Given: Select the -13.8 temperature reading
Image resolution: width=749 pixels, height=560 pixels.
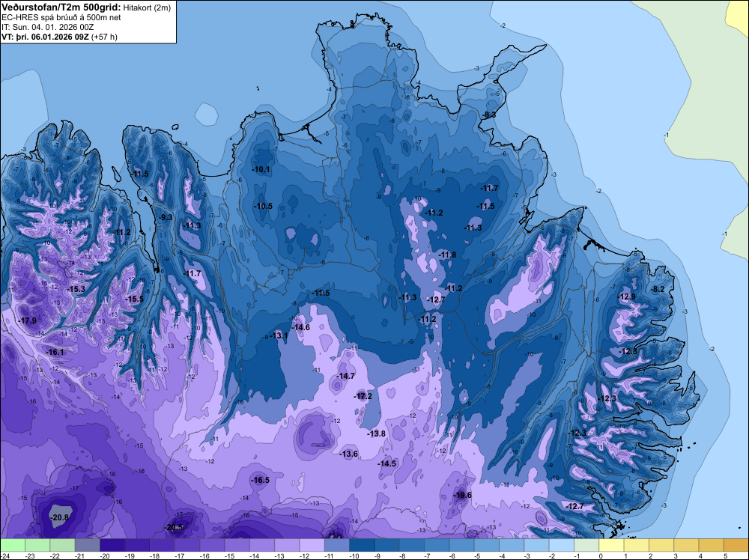Looking at the screenshot, I should pyautogui.click(x=377, y=433).
